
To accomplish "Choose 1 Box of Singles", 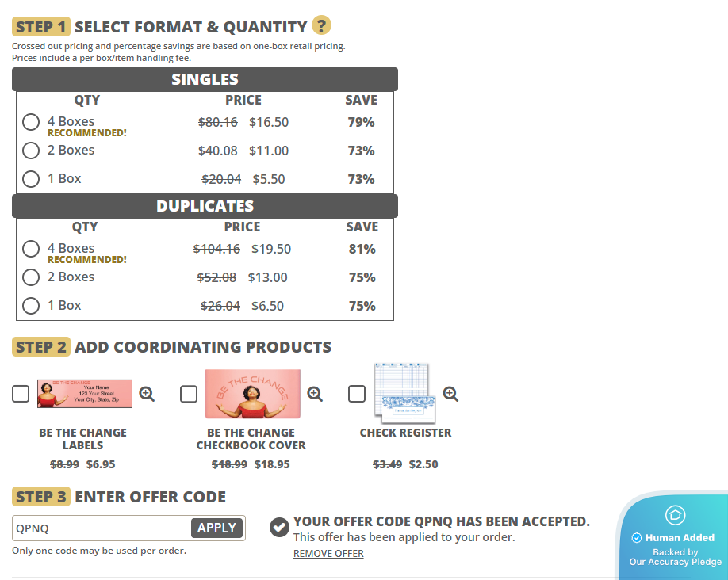I will coord(31,179).
